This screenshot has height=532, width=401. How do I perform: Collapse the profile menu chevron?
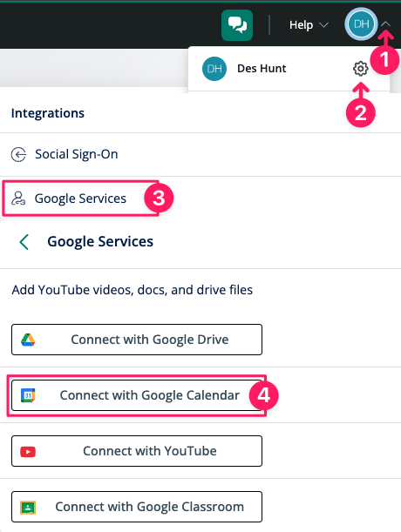coord(385,24)
